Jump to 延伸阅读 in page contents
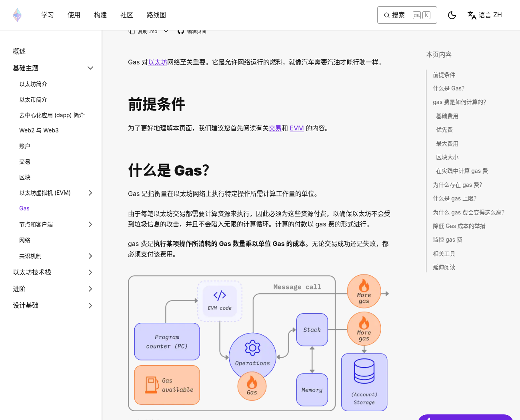 pos(444,267)
